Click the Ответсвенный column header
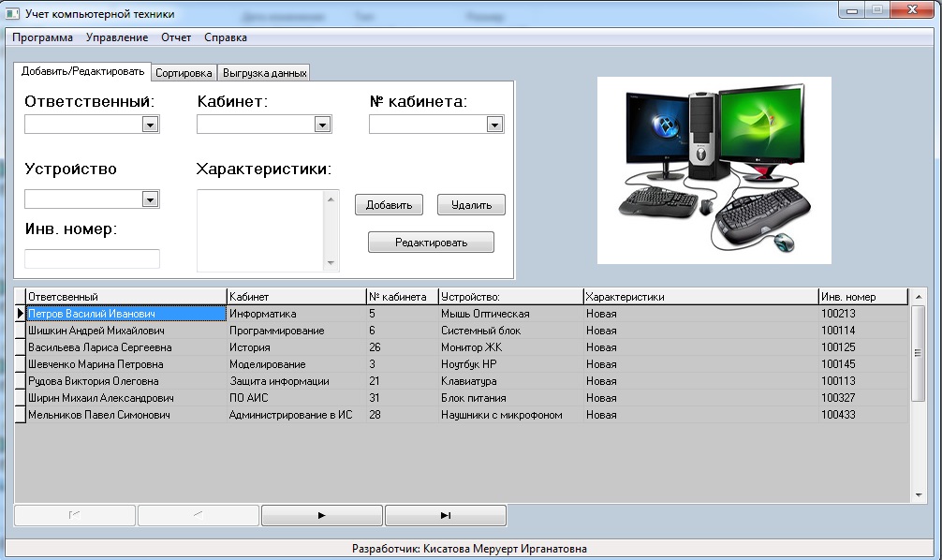 coord(126,297)
